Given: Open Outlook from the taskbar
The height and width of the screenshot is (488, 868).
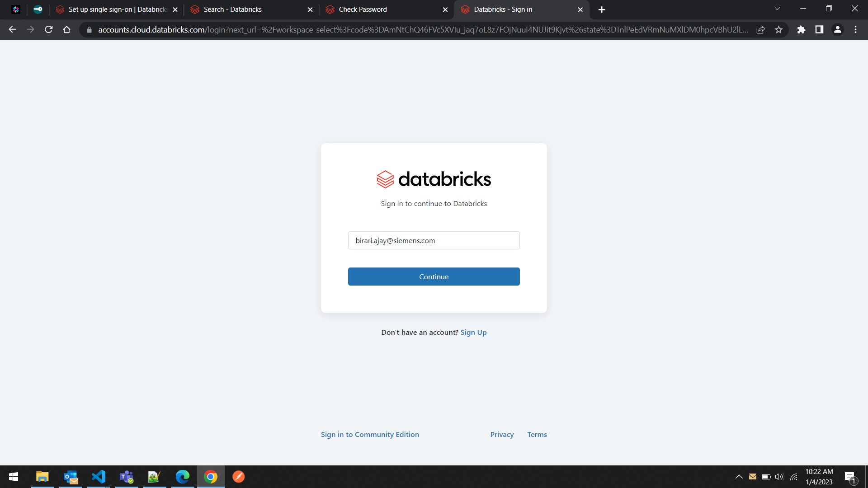Looking at the screenshot, I should point(71,477).
